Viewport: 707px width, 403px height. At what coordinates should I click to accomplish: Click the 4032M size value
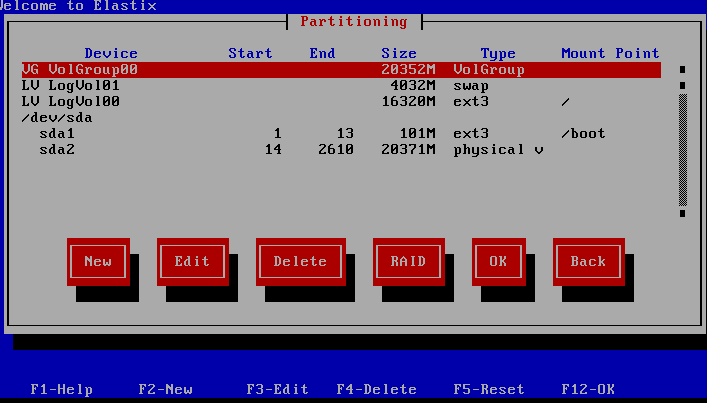point(413,86)
